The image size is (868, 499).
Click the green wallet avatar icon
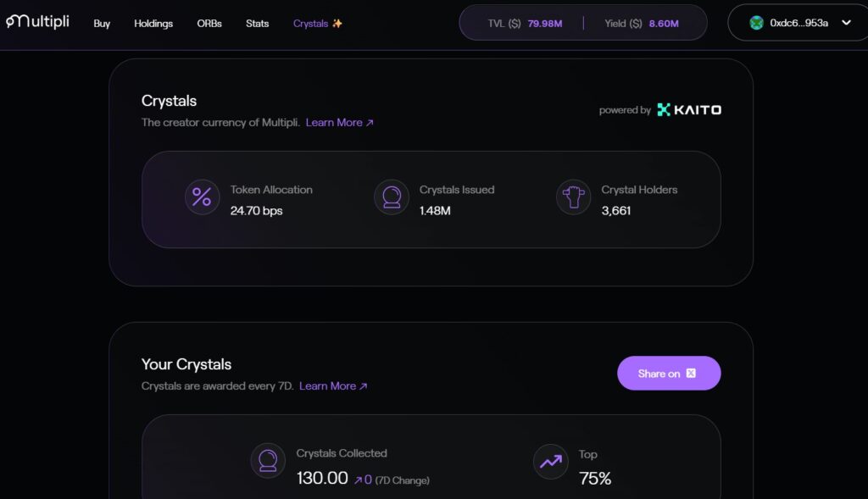[x=757, y=23]
